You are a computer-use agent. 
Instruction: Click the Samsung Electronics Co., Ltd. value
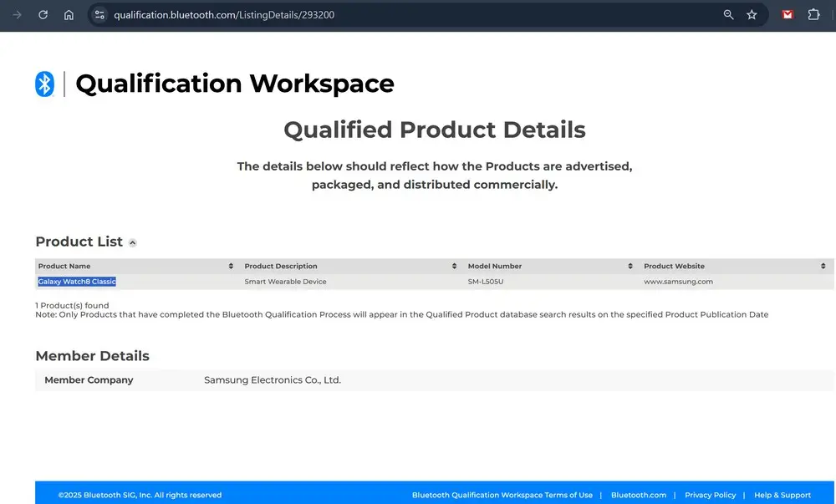pos(273,379)
